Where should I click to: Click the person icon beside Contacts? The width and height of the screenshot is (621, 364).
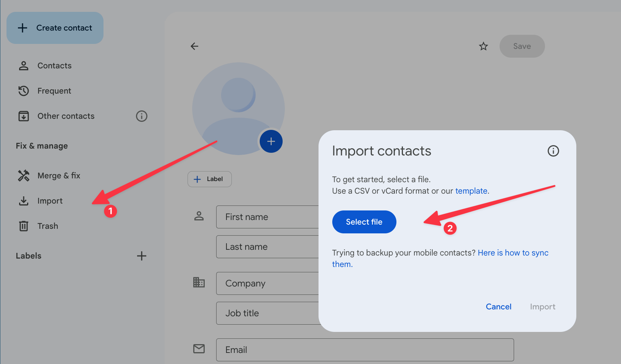pos(24,66)
